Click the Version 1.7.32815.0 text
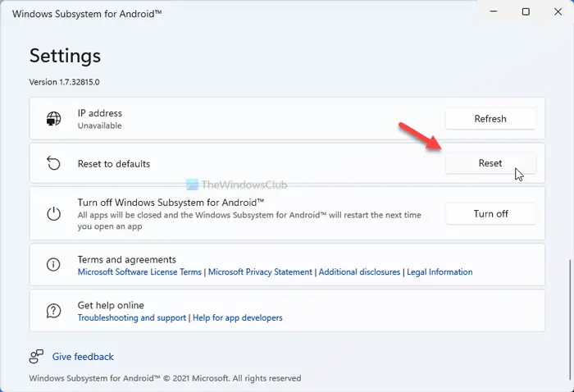Viewport: 574px width, 392px height. (x=64, y=82)
